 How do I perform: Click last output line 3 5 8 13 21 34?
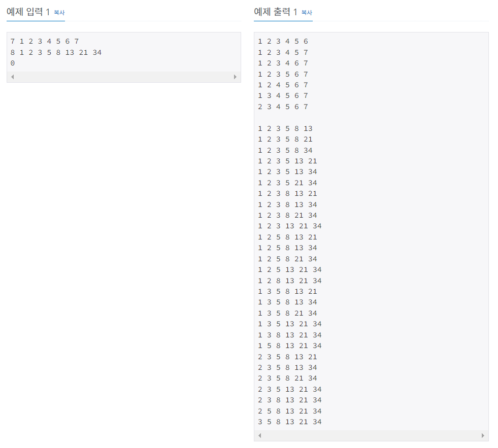click(290, 422)
